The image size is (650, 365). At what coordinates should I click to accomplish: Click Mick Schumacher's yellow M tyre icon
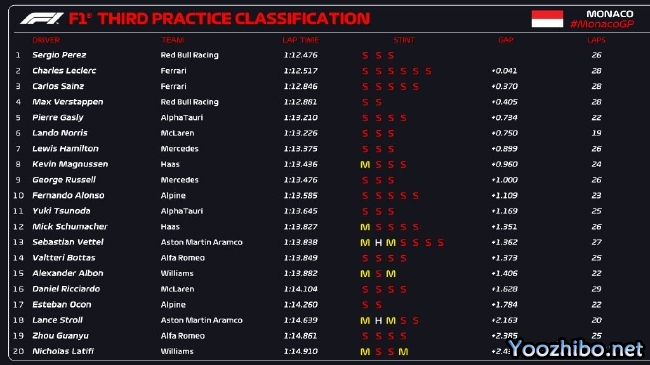coord(365,227)
